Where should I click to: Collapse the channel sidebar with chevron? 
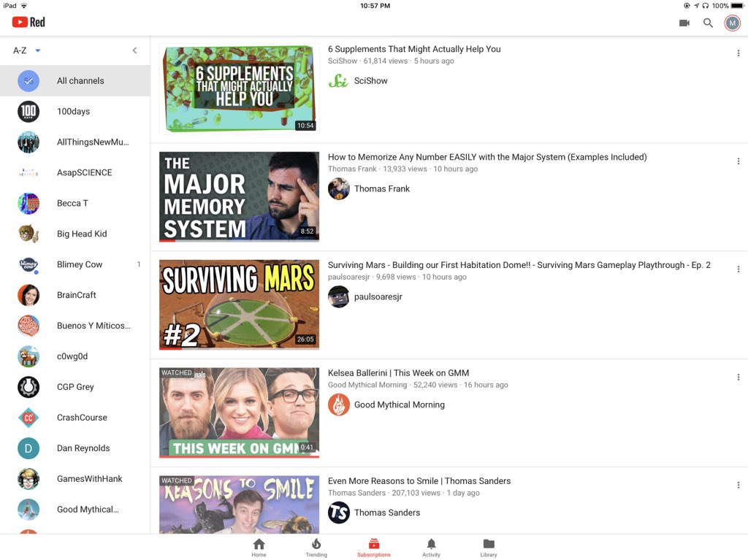coord(134,50)
